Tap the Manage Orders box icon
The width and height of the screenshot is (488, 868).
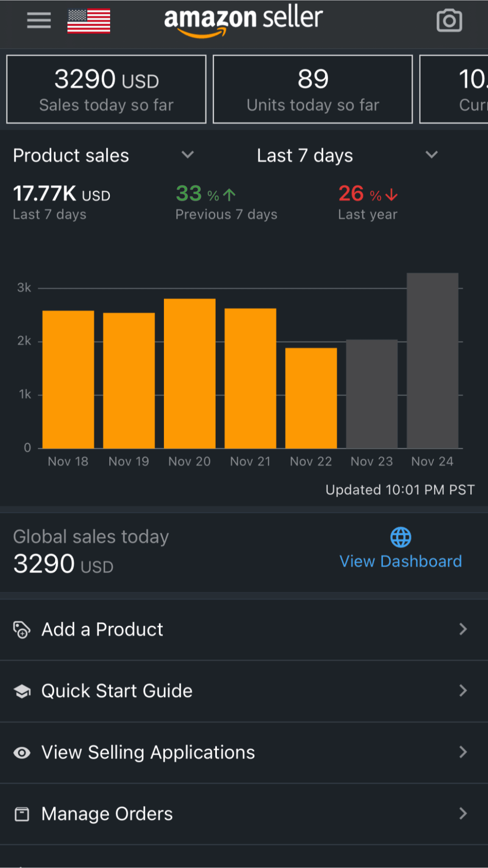click(22, 814)
